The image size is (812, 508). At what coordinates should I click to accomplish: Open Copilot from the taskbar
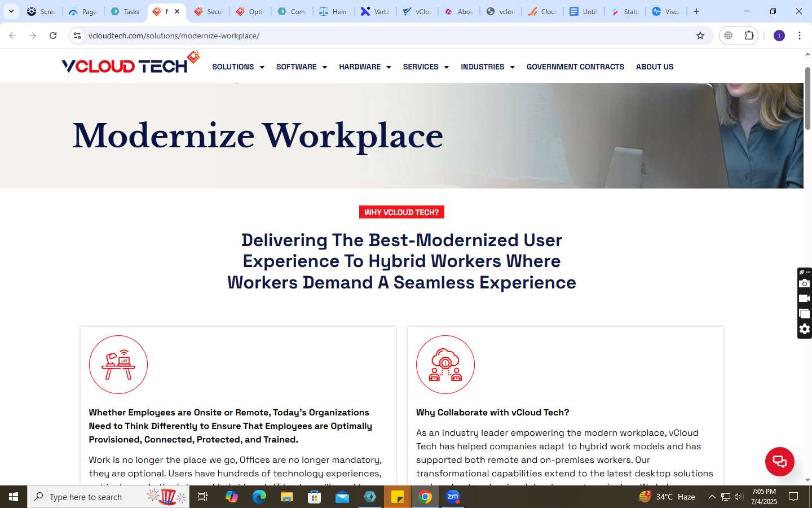(x=232, y=497)
